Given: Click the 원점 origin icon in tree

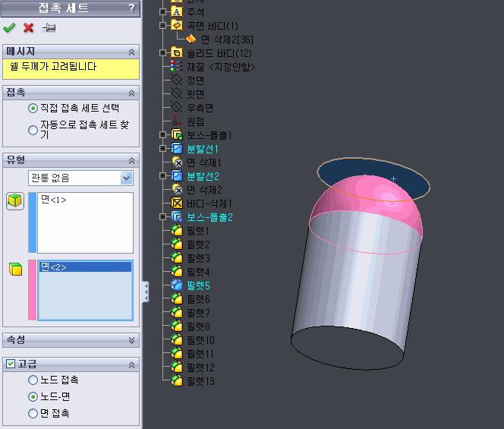Looking at the screenshot, I should 177,121.
